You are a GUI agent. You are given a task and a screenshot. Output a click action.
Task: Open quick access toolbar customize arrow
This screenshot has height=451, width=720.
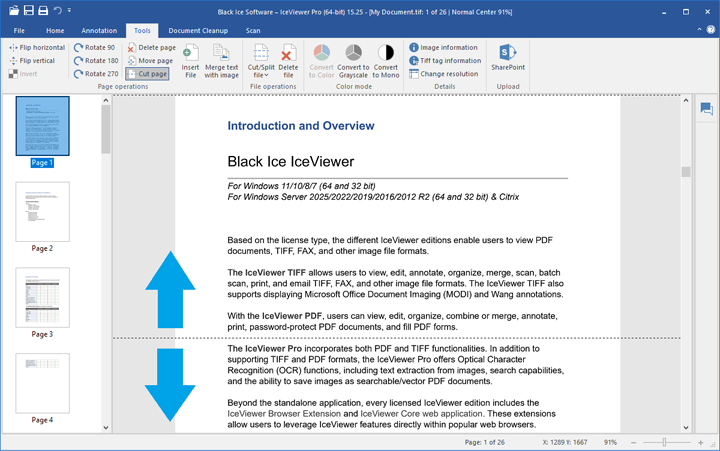coord(69,10)
